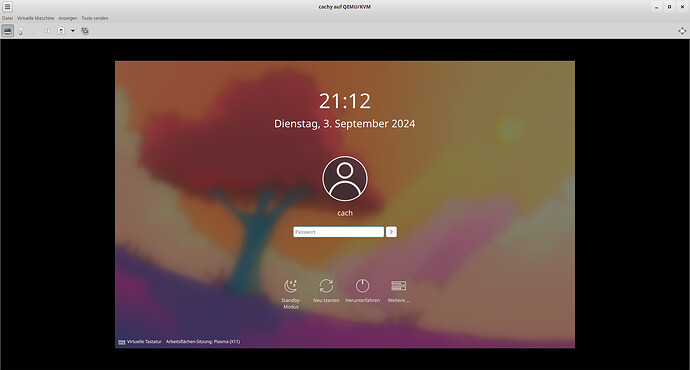The width and height of the screenshot is (690, 370).
Task: Open the Taste senden menu
Action: tap(95, 18)
